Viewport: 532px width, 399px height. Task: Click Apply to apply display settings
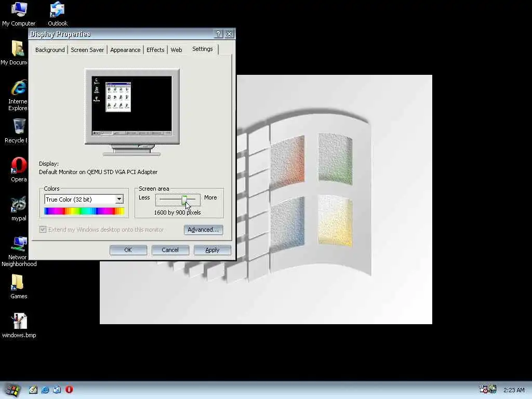click(x=212, y=250)
